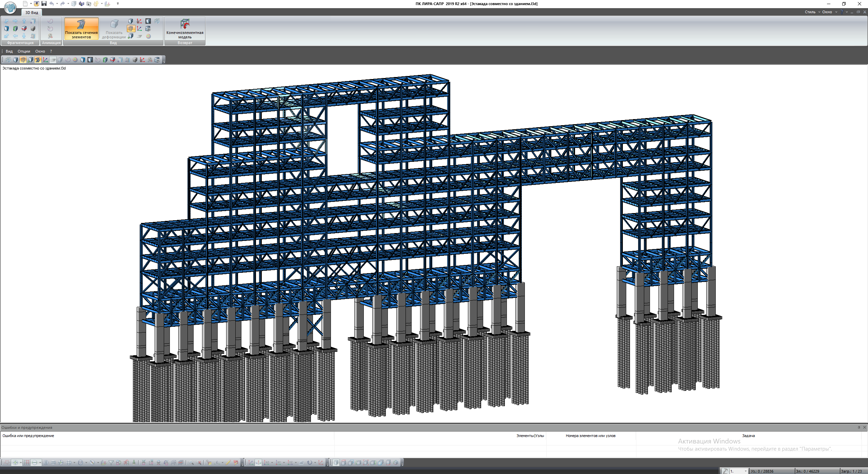
Task: Click the filter funnel icon in bottom toolbar
Action: [111, 462]
